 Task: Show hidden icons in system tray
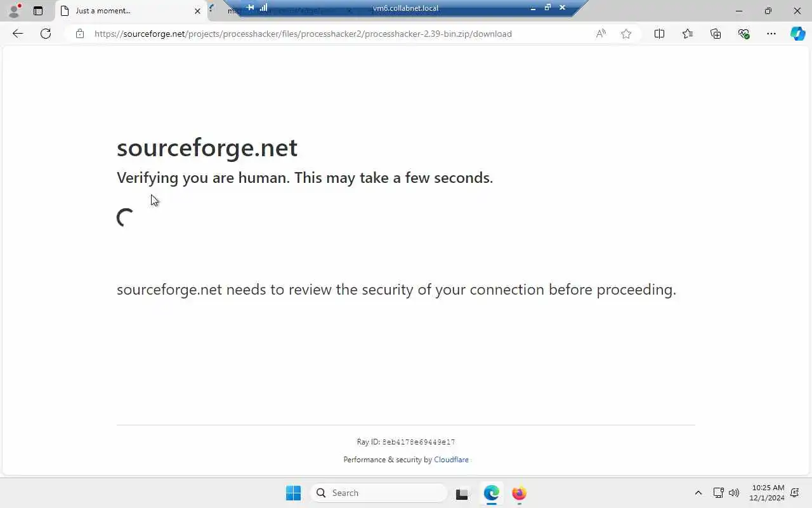click(698, 493)
